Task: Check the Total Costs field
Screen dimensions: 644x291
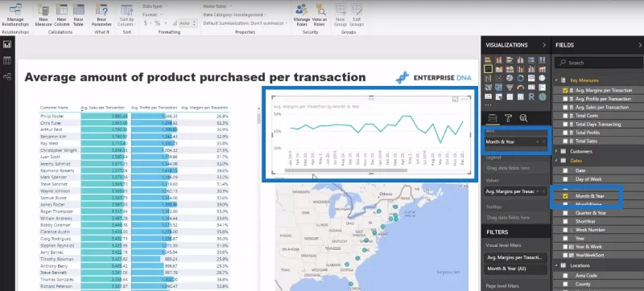Action: [565, 116]
